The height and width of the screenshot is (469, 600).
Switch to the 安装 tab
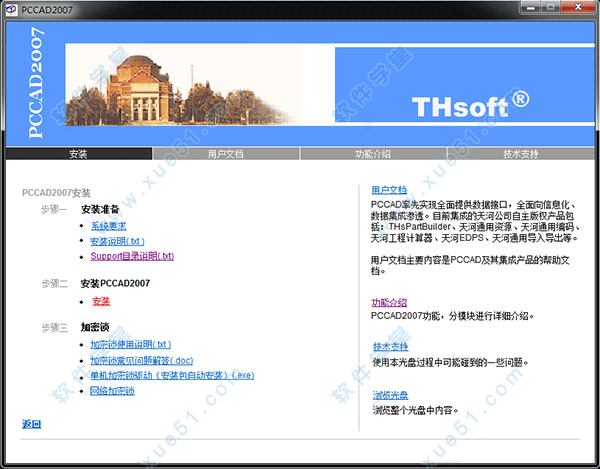click(x=78, y=154)
